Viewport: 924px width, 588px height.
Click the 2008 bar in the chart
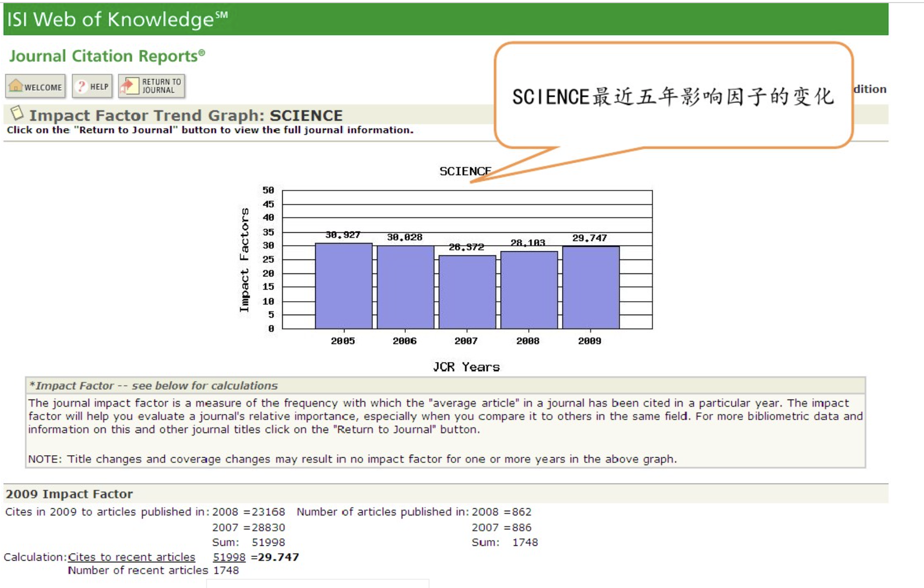click(x=529, y=290)
